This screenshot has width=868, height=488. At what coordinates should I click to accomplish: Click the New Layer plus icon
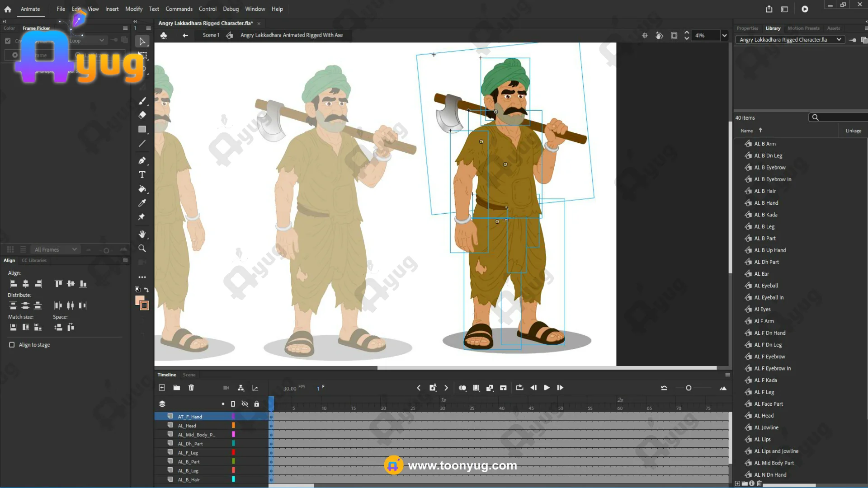(x=162, y=388)
